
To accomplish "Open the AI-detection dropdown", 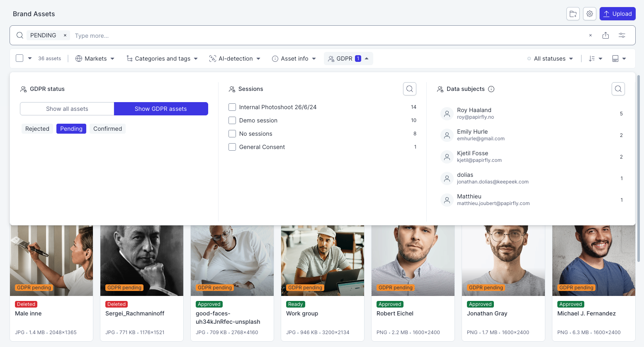I will (235, 59).
